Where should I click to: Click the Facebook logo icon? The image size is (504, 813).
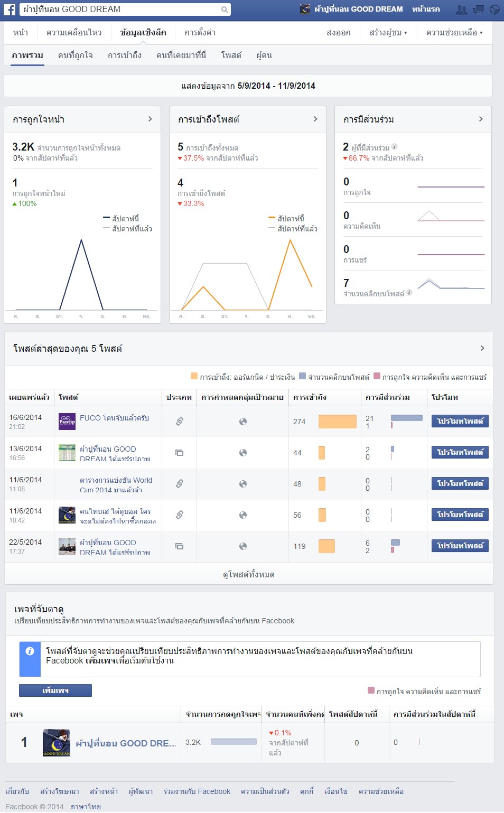click(x=10, y=9)
